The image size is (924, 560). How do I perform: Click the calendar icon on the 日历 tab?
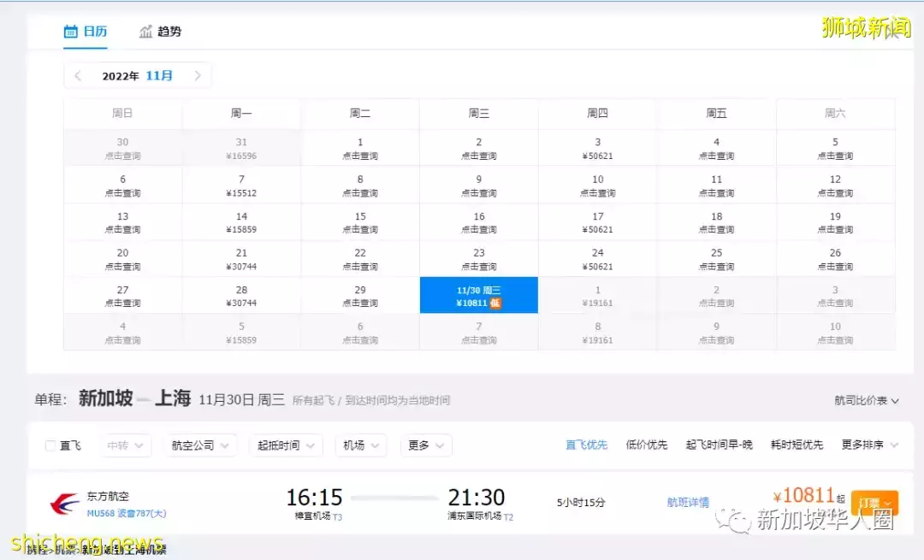click(x=72, y=32)
